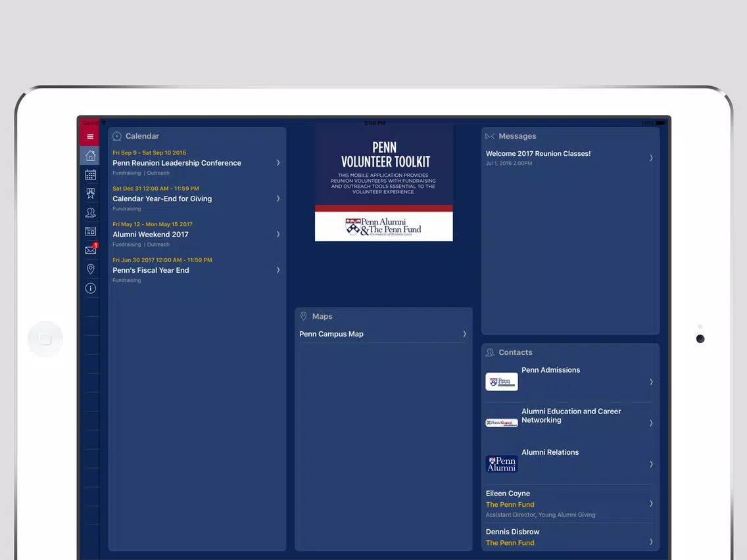Expand Alumni Education and Career Networking chevron
747x560 pixels.
[x=651, y=423]
